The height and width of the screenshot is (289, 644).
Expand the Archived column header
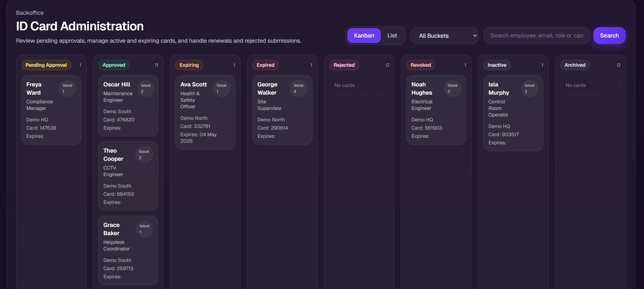tap(575, 65)
